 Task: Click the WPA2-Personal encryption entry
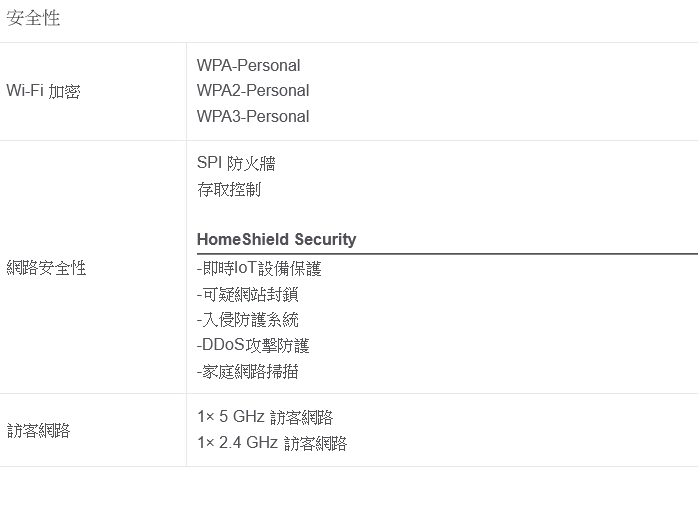point(253,91)
